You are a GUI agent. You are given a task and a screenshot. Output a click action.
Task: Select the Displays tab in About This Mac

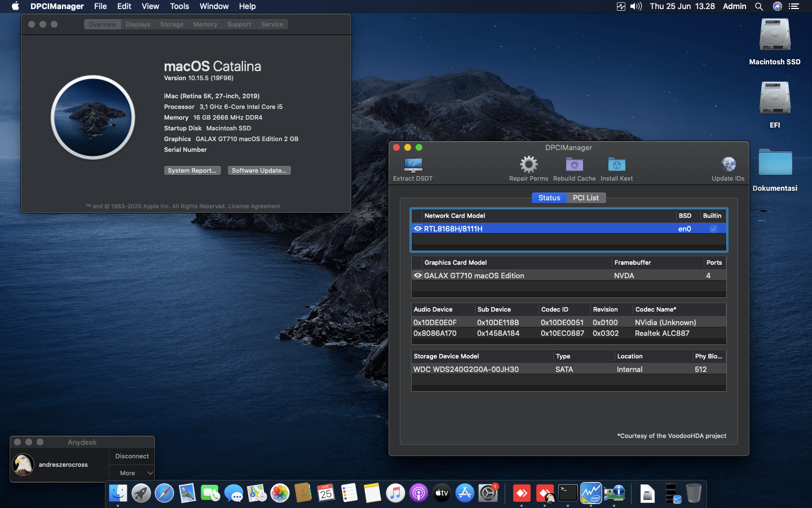(x=138, y=24)
